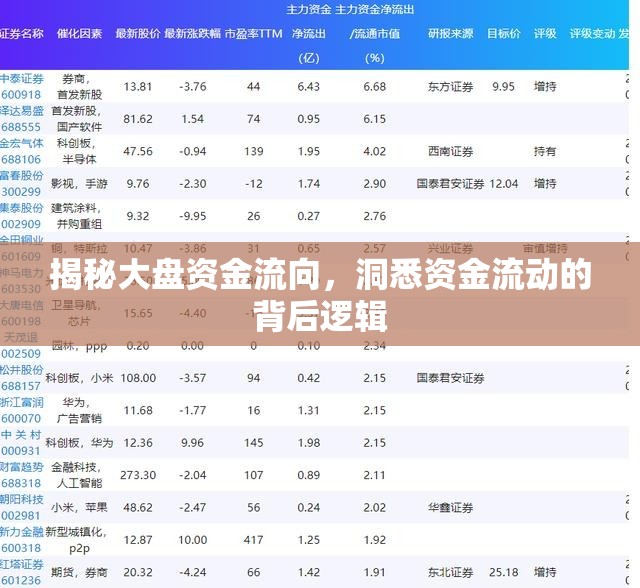This screenshot has width=640, height=588.
Task: Open the 朝阳科技 stock link
Action: coord(21,499)
